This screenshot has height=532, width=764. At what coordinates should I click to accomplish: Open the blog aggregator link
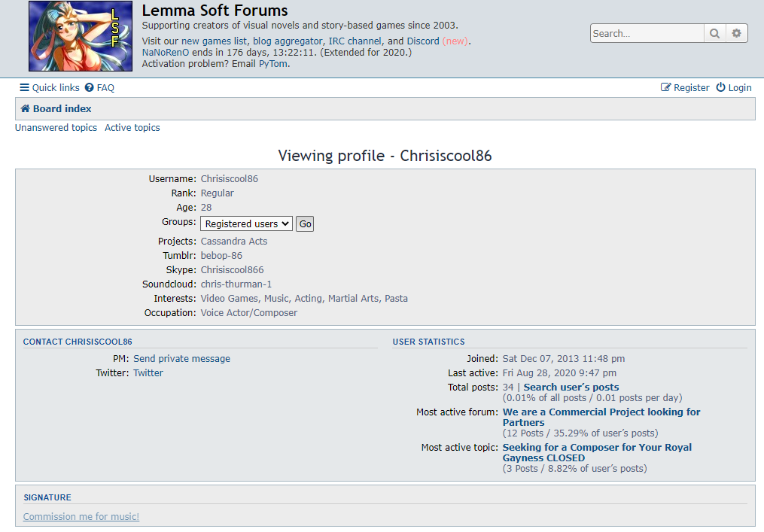[288, 41]
